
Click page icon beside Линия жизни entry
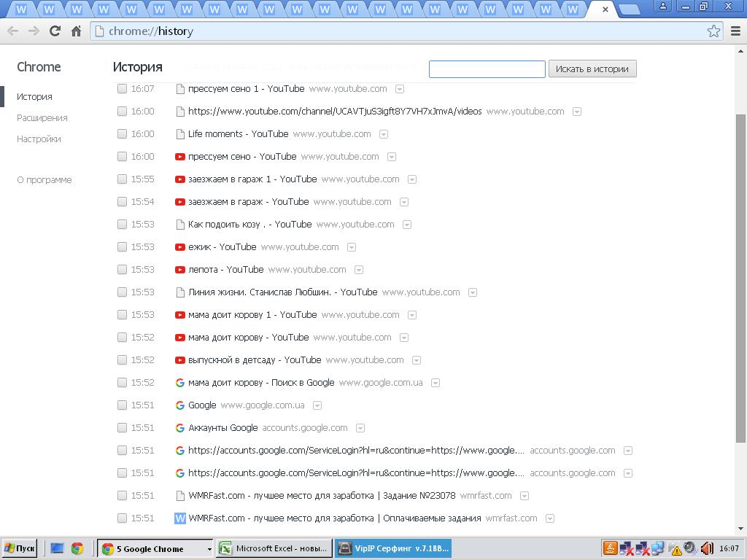point(180,292)
